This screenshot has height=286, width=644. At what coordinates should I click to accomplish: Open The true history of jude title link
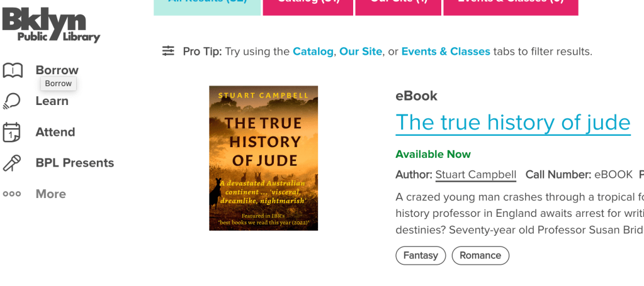coord(512,122)
